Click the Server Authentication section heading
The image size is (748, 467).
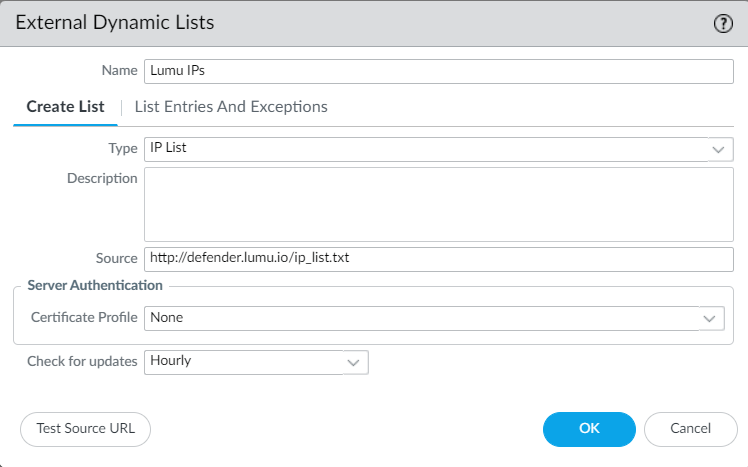tap(95, 286)
